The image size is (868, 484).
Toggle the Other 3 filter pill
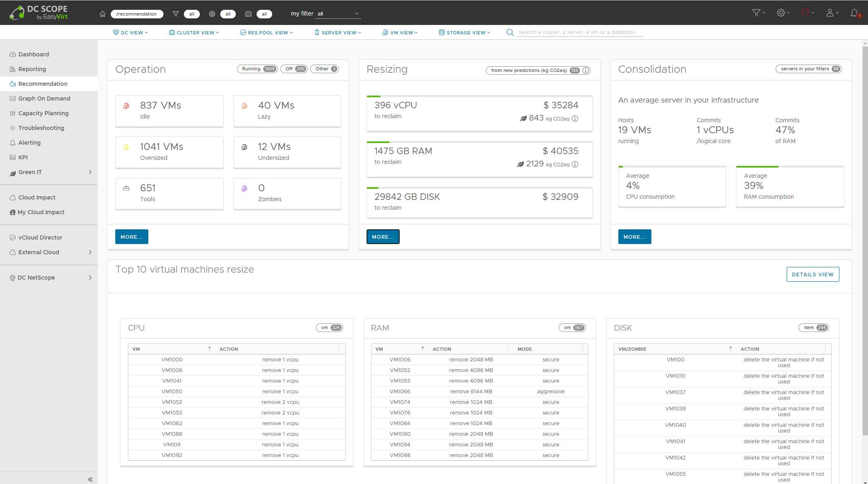[x=324, y=69]
